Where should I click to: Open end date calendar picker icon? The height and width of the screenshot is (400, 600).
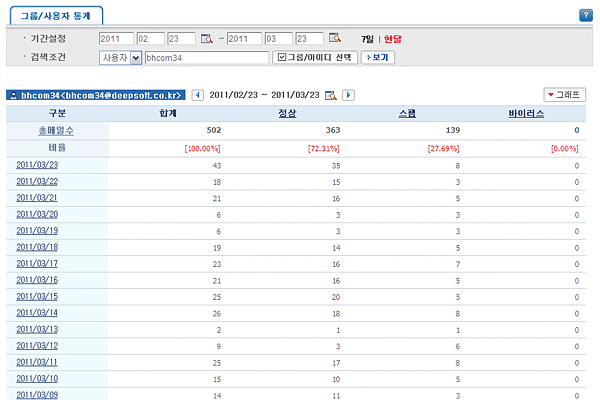pyautogui.click(x=335, y=38)
